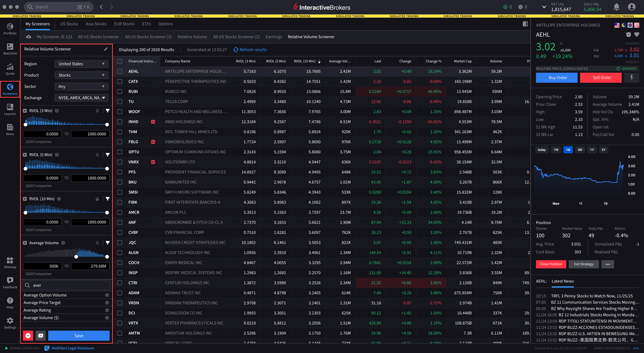Click the pencil icon to rename screener
The image size is (644, 353).
point(106,49)
